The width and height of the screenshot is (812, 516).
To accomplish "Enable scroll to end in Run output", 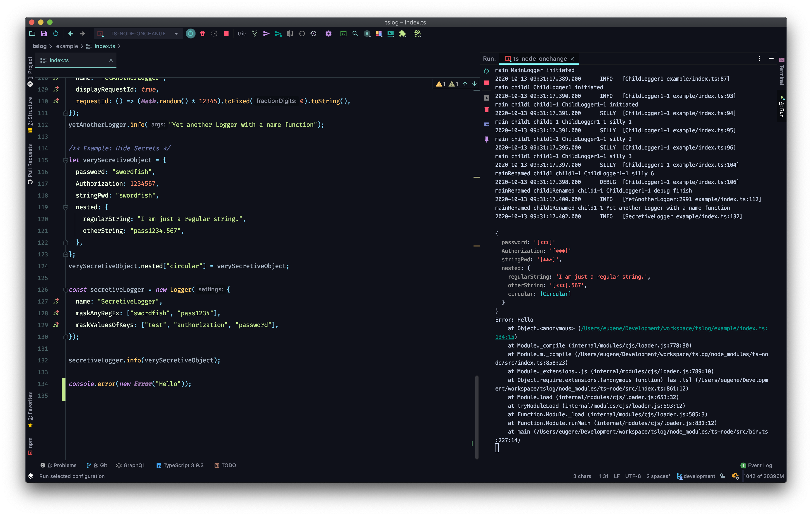I will 487,97.
